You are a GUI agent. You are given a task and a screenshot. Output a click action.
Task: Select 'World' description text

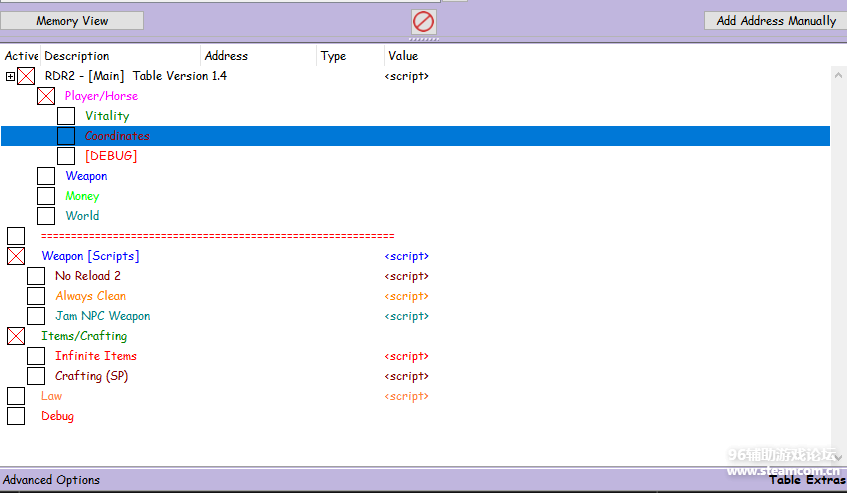(x=82, y=216)
